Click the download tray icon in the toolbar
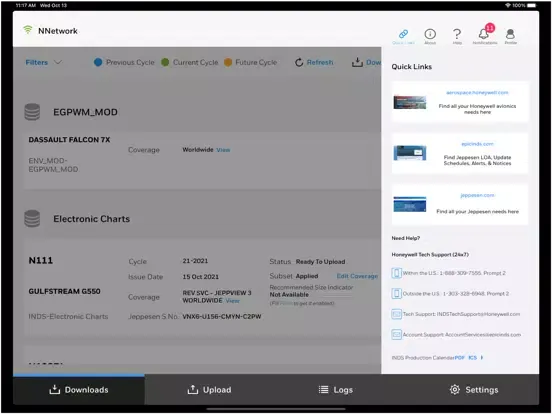This screenshot has width=552, height=414. pos(357,62)
